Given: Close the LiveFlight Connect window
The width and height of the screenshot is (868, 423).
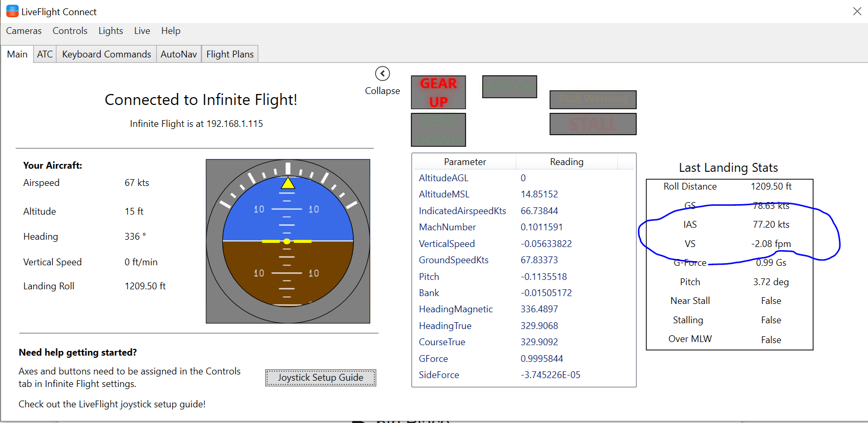Looking at the screenshot, I should pyautogui.click(x=857, y=11).
